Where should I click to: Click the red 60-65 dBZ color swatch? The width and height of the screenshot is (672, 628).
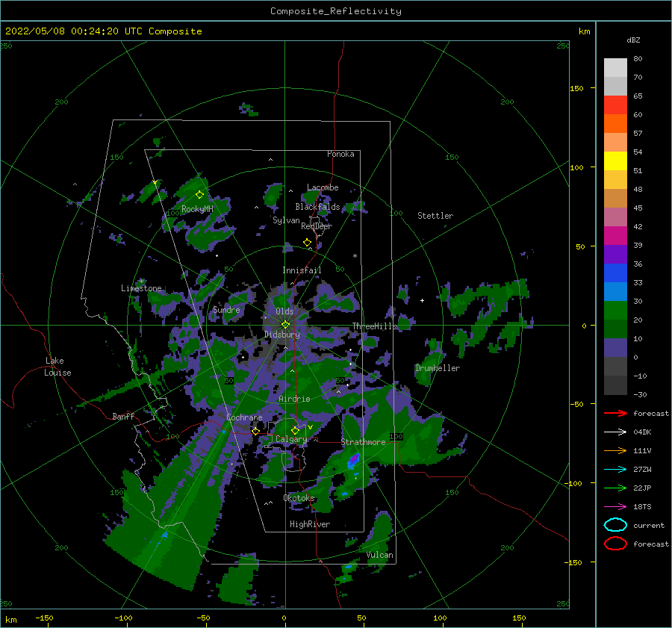pos(615,105)
